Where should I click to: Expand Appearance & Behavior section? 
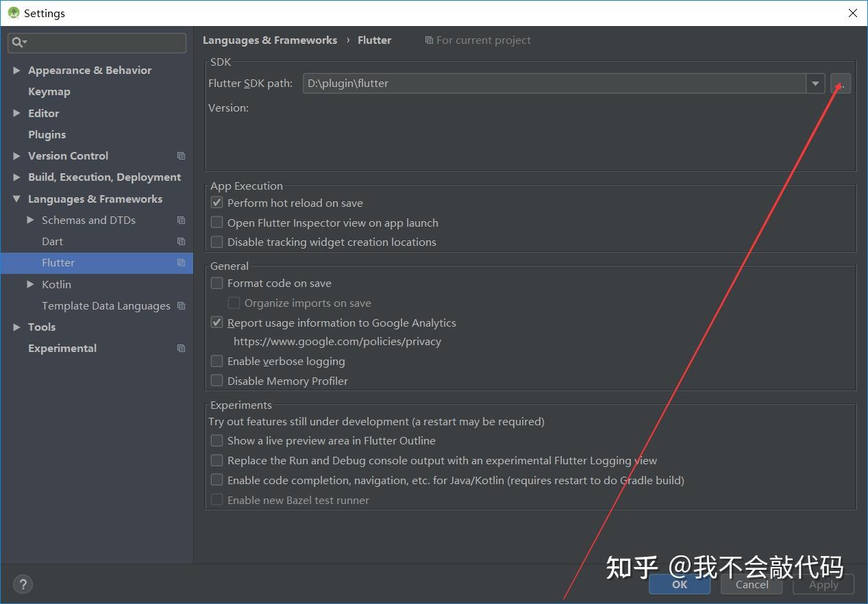16,70
